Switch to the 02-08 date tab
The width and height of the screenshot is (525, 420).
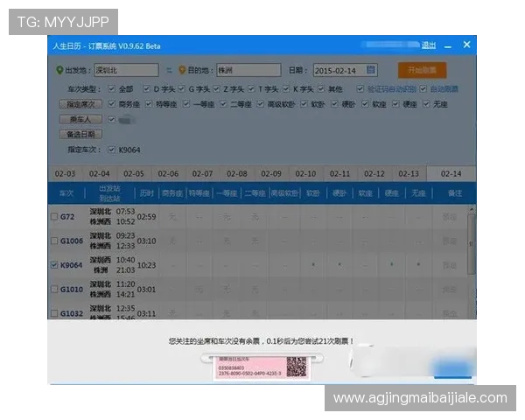[x=237, y=174]
